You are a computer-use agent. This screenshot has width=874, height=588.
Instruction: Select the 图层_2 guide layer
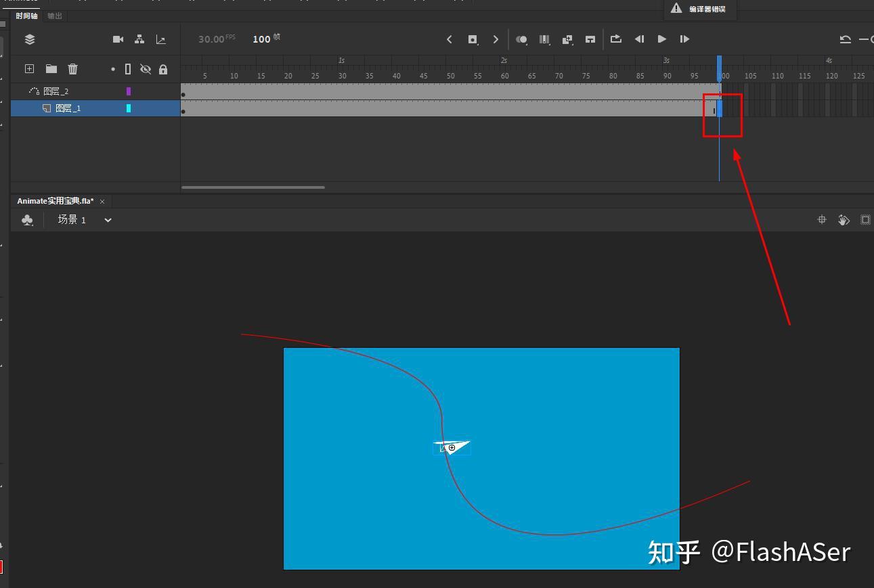click(x=95, y=91)
